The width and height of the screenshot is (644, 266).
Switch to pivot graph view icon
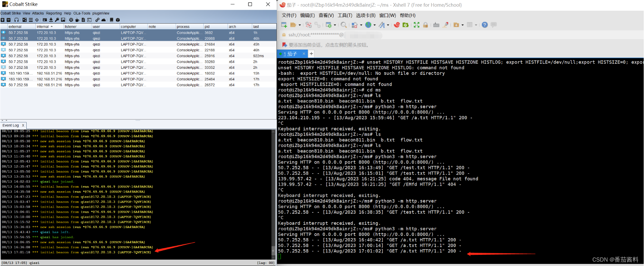click(25, 20)
